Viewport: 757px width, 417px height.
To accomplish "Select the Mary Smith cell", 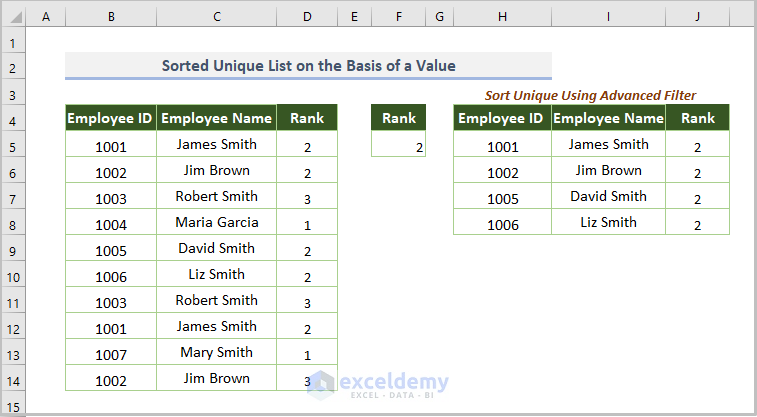I will click(216, 353).
